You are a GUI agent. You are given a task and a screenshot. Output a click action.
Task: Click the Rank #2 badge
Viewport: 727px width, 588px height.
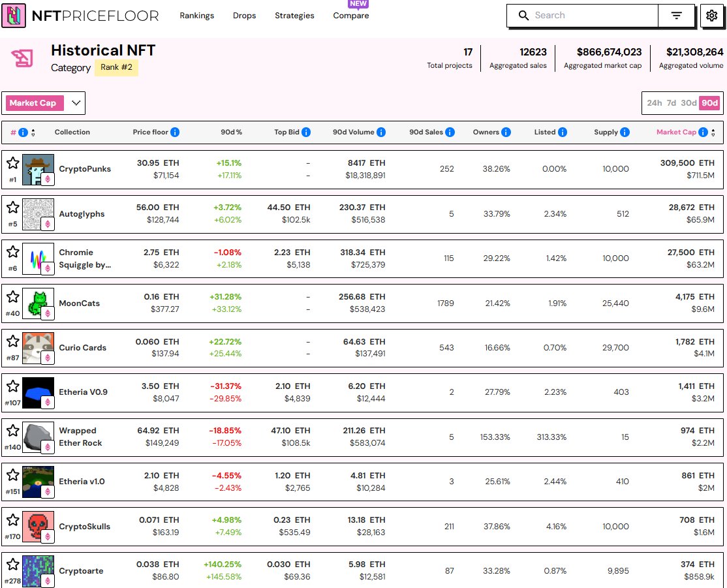coord(116,67)
